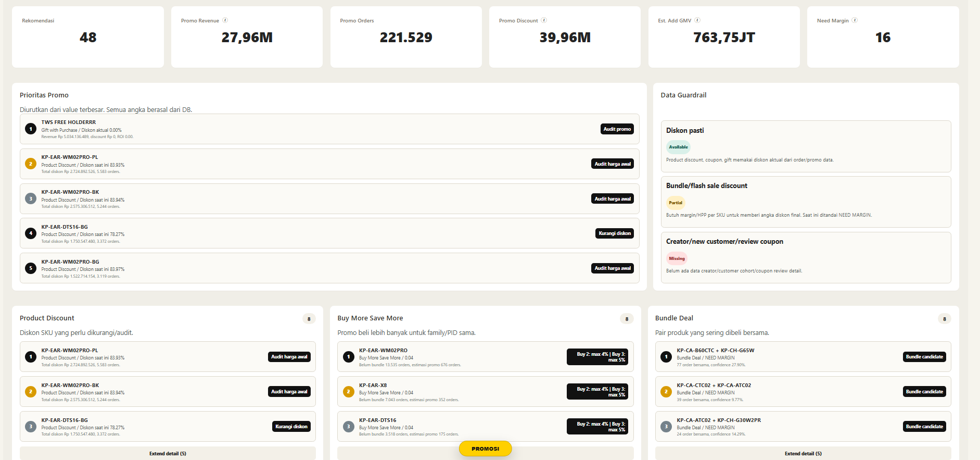Click info icon next to Need Margin
The height and width of the screenshot is (460, 980).
pos(855,20)
